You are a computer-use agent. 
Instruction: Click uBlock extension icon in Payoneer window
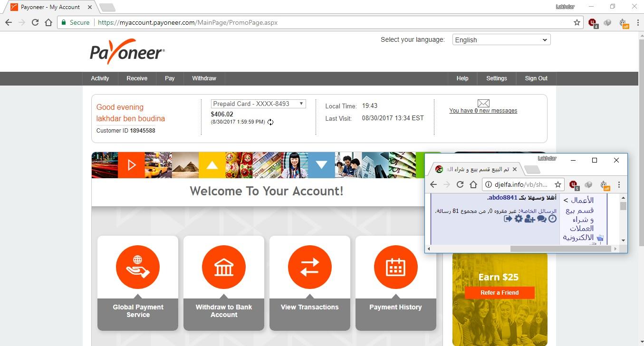(x=593, y=22)
